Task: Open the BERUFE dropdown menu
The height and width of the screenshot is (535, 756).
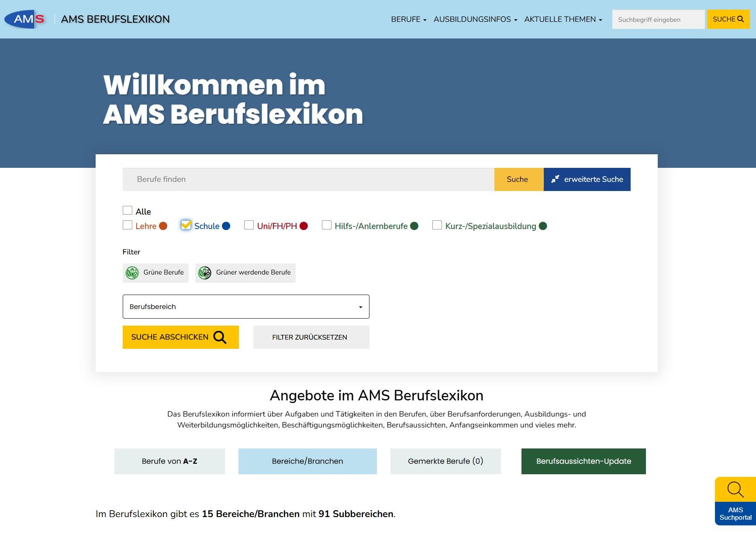Action: point(408,19)
